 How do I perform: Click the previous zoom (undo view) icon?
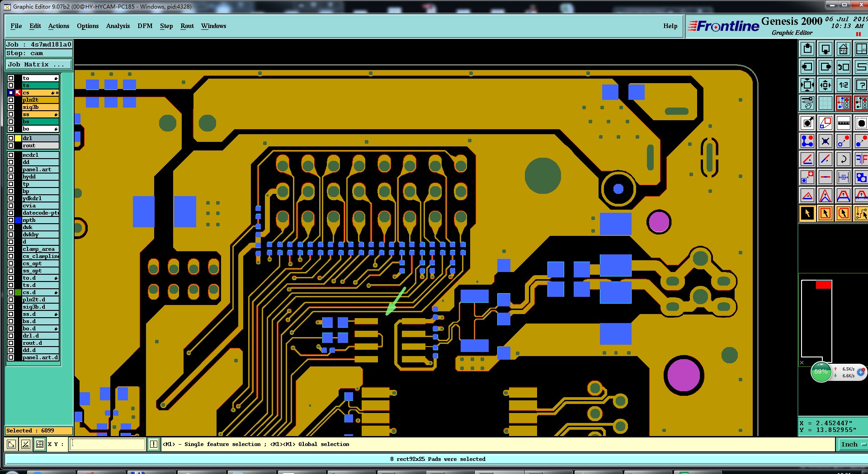[843, 67]
